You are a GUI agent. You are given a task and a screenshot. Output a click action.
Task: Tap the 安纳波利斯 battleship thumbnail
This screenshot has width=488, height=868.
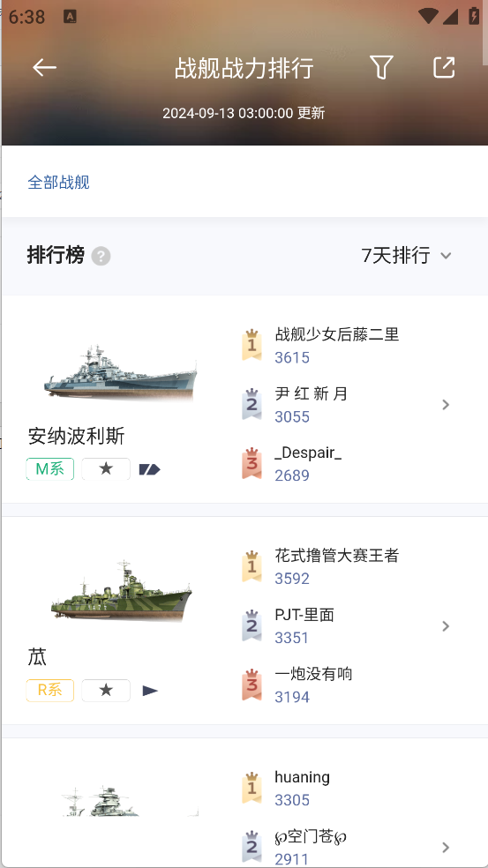pyautogui.click(x=120, y=372)
